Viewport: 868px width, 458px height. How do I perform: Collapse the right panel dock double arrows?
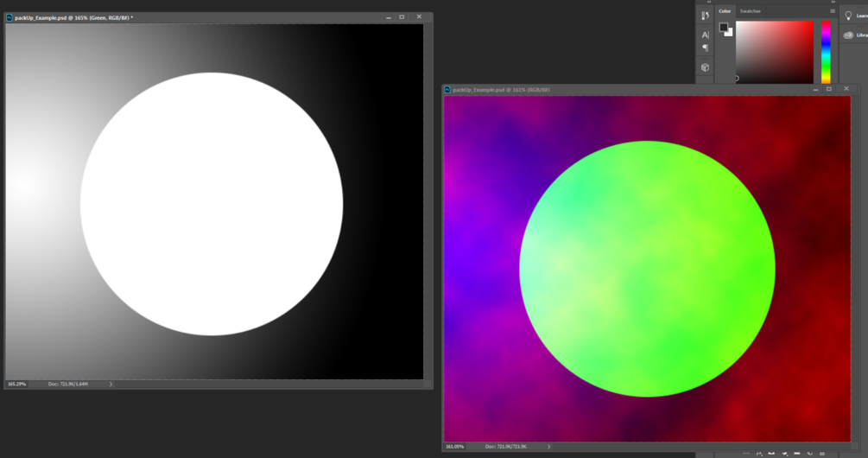833,2
